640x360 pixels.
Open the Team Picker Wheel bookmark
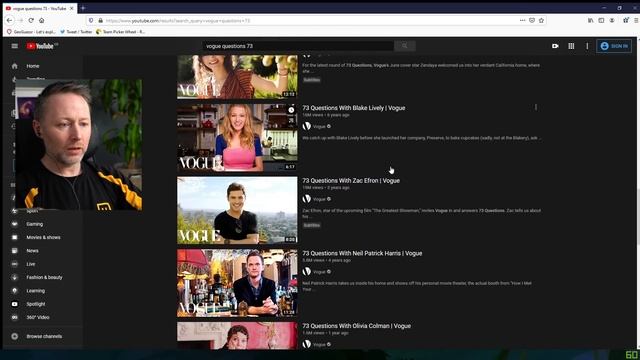click(x=120, y=31)
